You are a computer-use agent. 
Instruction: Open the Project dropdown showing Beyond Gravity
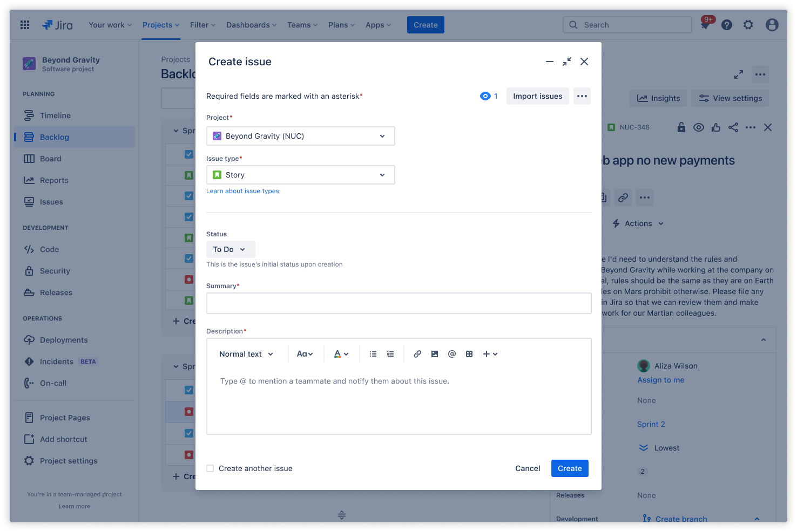tap(300, 136)
